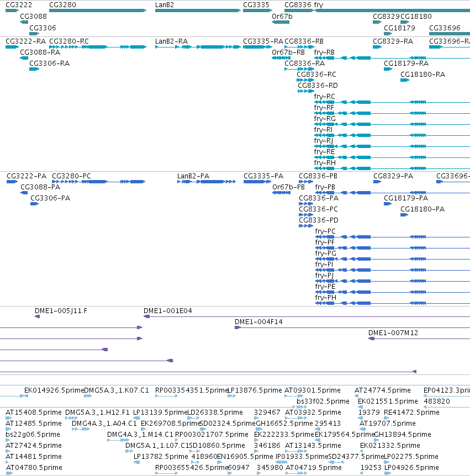
Task: Click BAC clone label DME1-004F14
Action: (258, 322)
